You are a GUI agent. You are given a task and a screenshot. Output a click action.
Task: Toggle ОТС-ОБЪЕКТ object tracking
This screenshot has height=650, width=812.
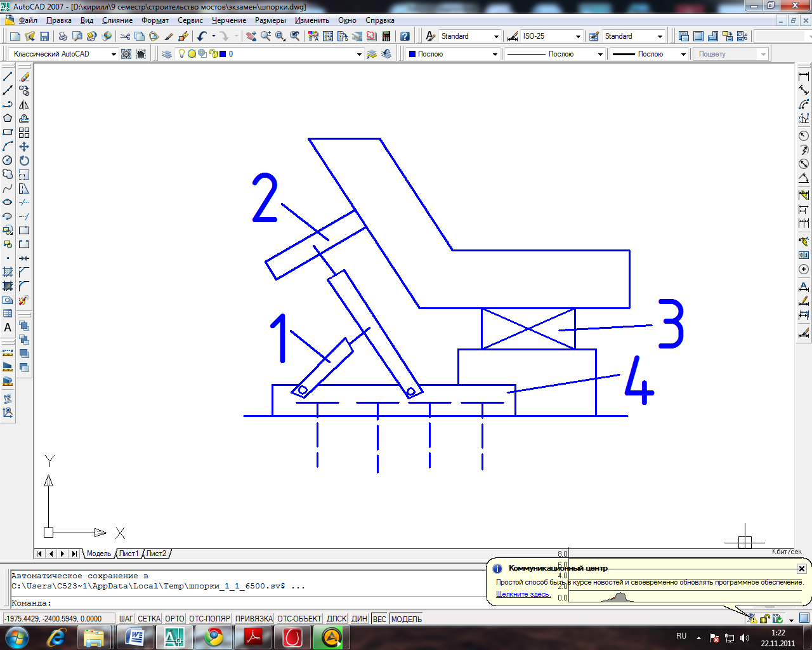(300, 619)
